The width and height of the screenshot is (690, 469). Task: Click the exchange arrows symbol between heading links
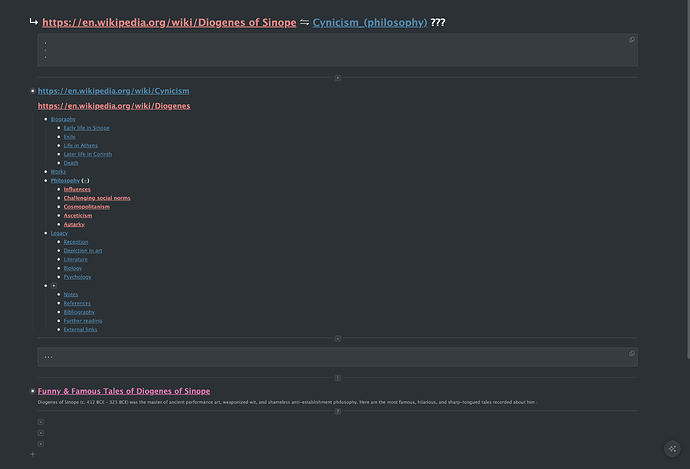point(304,22)
